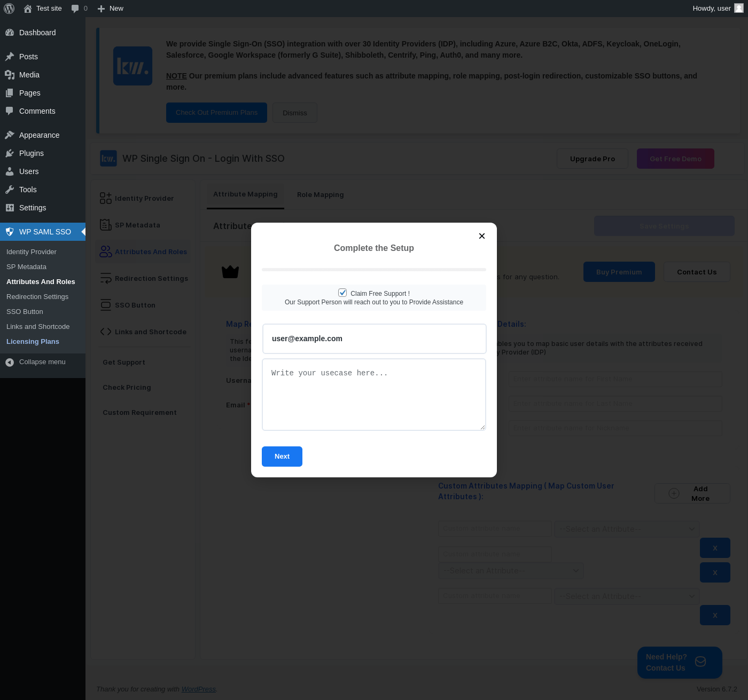
Task: Click the email field showing user@example.com
Action: (375, 339)
